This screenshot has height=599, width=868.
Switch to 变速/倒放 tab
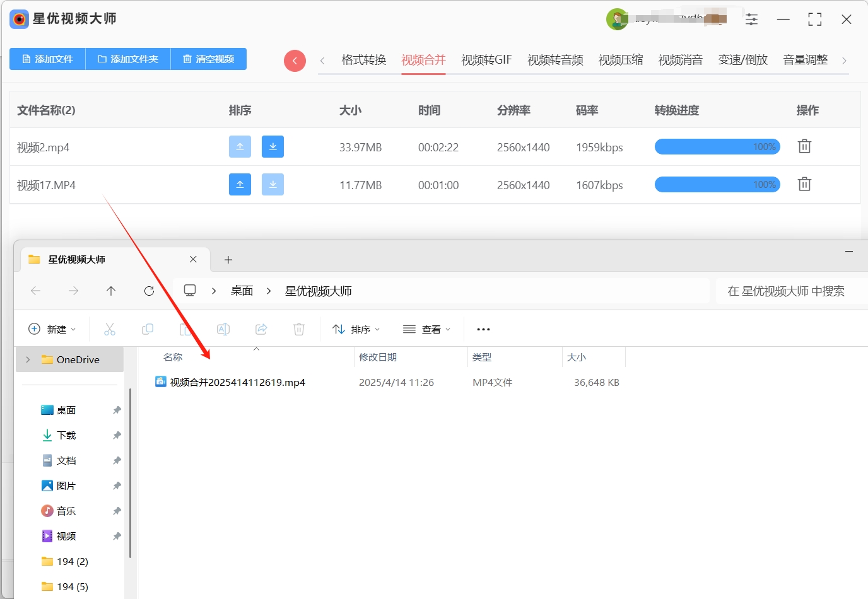743,60
